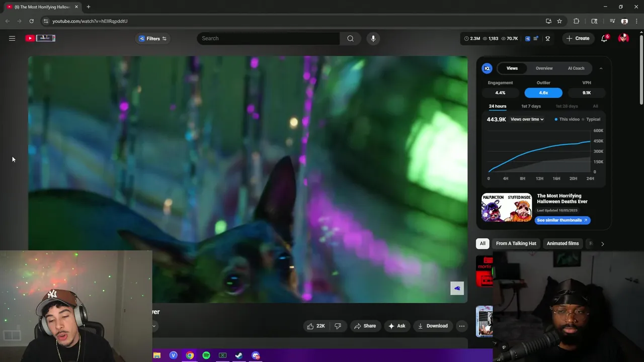Open the list icon in stats bar
644x362 pixels.
(x=536, y=39)
